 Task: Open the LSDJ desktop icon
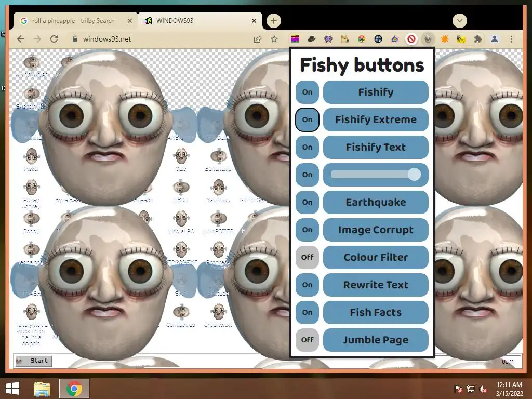coord(181,191)
